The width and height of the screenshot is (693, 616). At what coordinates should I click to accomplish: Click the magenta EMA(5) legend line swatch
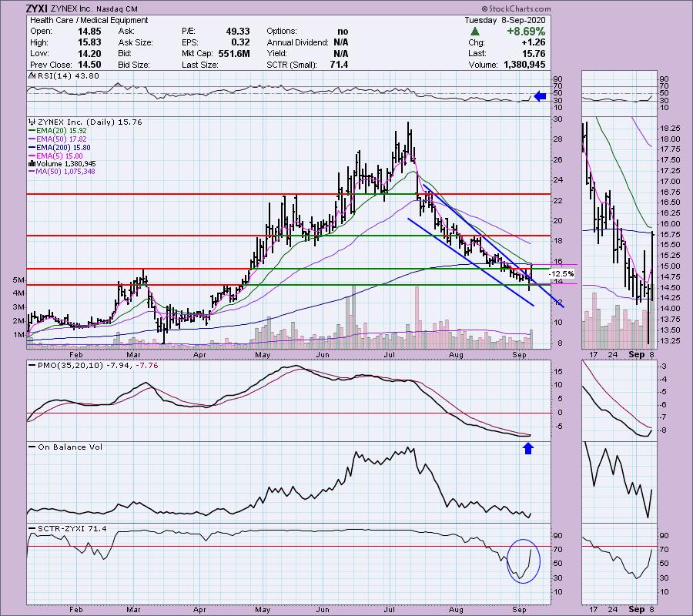pos(32,156)
